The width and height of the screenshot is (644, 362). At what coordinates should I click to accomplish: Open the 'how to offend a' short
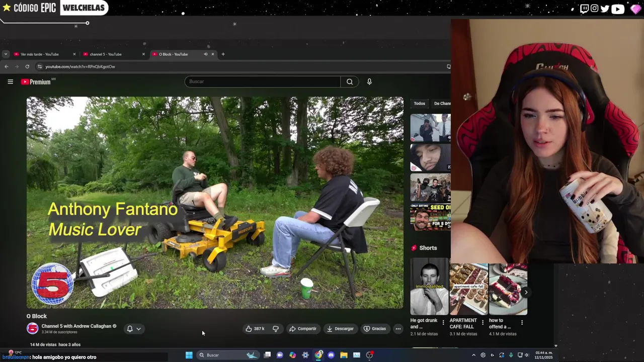[x=508, y=289]
